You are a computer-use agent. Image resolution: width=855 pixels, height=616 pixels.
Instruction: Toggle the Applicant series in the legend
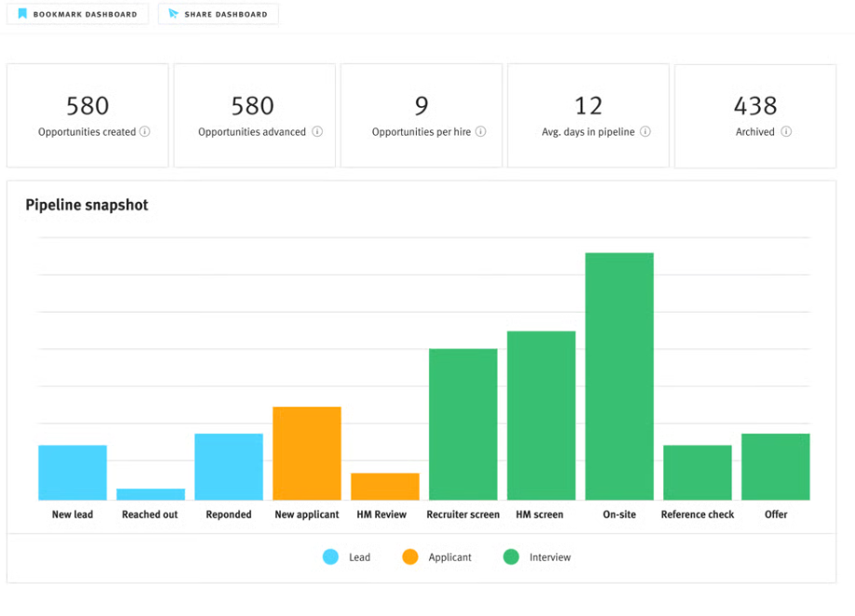coord(436,556)
